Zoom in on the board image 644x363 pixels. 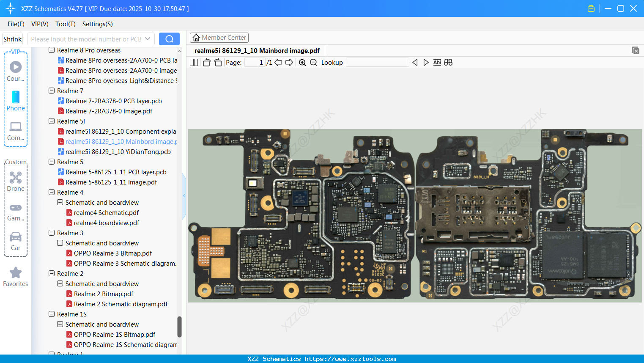tap(303, 62)
